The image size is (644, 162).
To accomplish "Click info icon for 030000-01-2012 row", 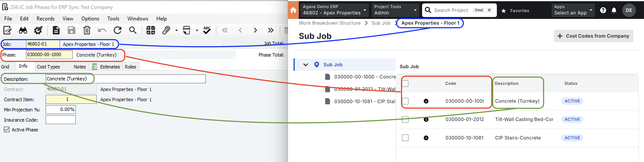I will (426, 119).
